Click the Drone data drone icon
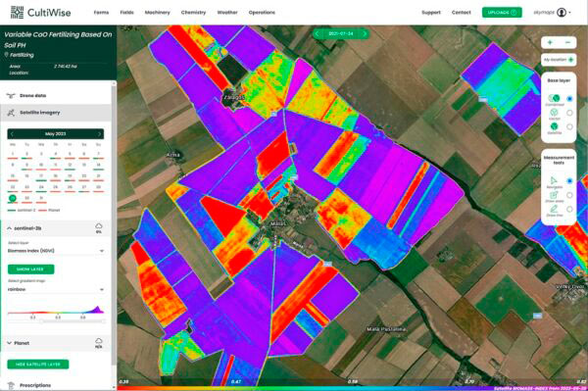588x391 pixels. [x=11, y=96]
